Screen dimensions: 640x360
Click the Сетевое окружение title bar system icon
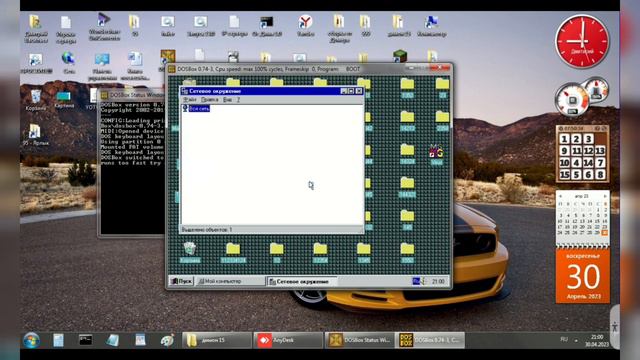[x=185, y=91]
